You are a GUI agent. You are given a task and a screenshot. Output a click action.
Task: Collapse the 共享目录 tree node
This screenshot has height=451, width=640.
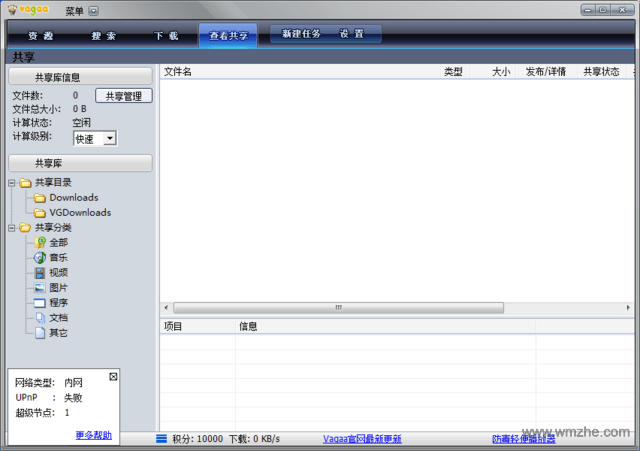[x=12, y=183]
